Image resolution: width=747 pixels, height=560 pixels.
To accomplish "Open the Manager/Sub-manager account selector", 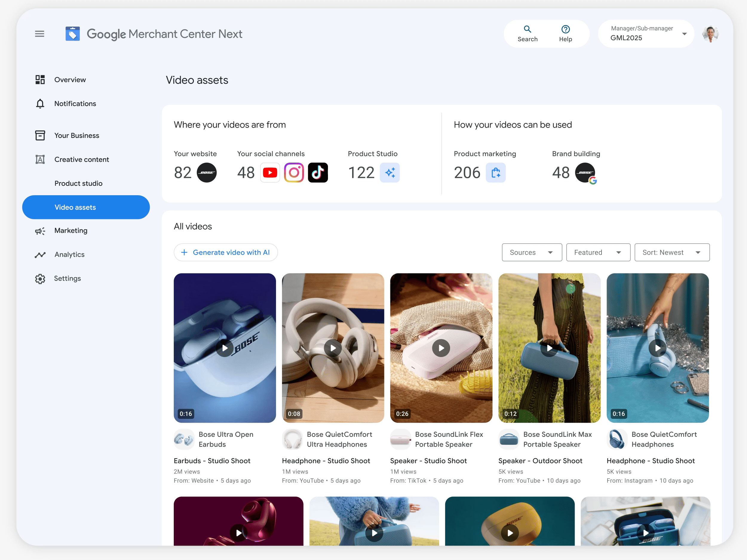I will pos(645,33).
